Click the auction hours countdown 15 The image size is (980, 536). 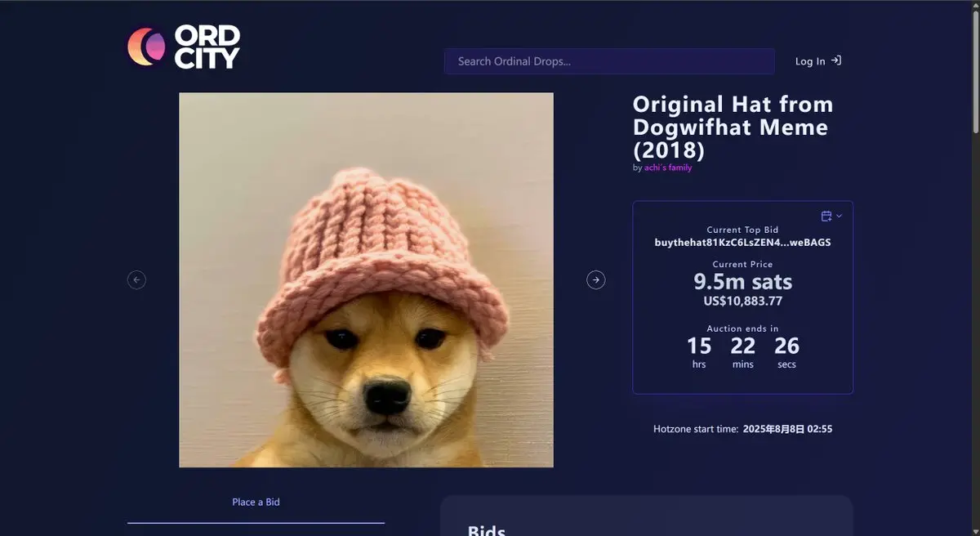point(699,346)
